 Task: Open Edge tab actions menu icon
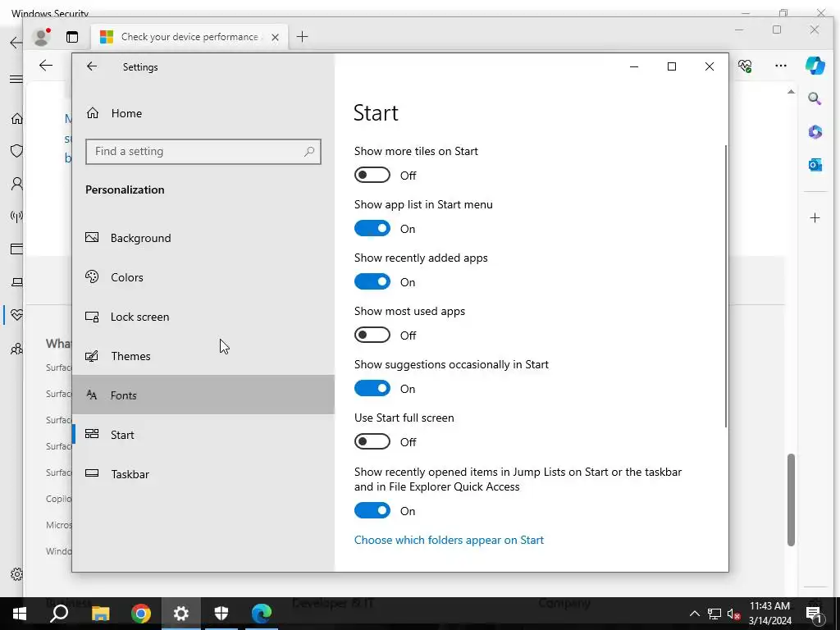[x=72, y=36]
